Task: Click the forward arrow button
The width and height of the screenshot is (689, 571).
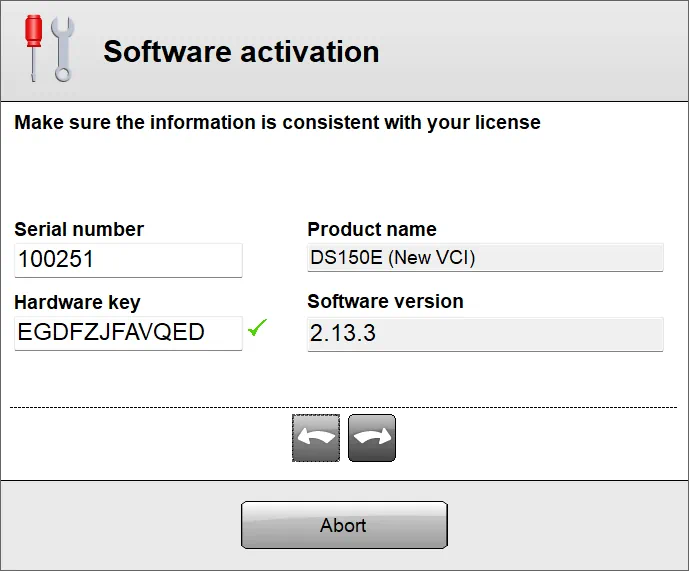Action: [372, 438]
